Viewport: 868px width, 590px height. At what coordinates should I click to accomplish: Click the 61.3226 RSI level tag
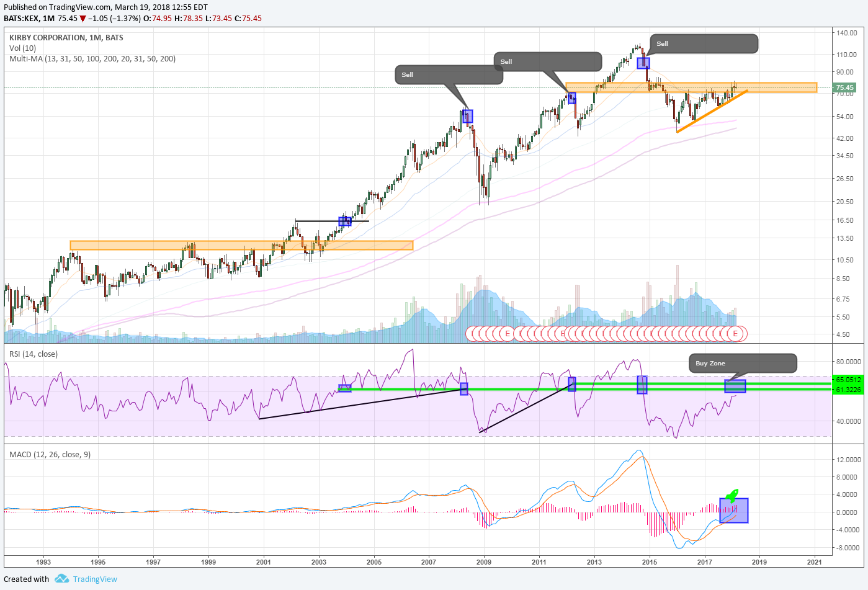pyautogui.click(x=848, y=390)
